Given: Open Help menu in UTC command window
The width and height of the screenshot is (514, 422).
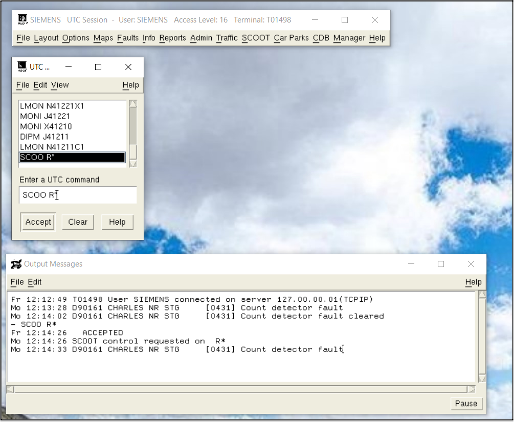Looking at the screenshot, I should point(130,85).
